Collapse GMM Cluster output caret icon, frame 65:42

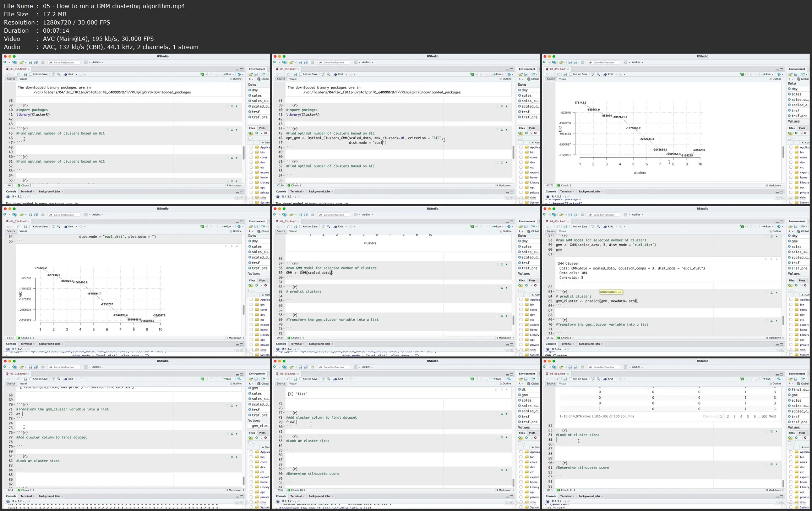[771, 259]
